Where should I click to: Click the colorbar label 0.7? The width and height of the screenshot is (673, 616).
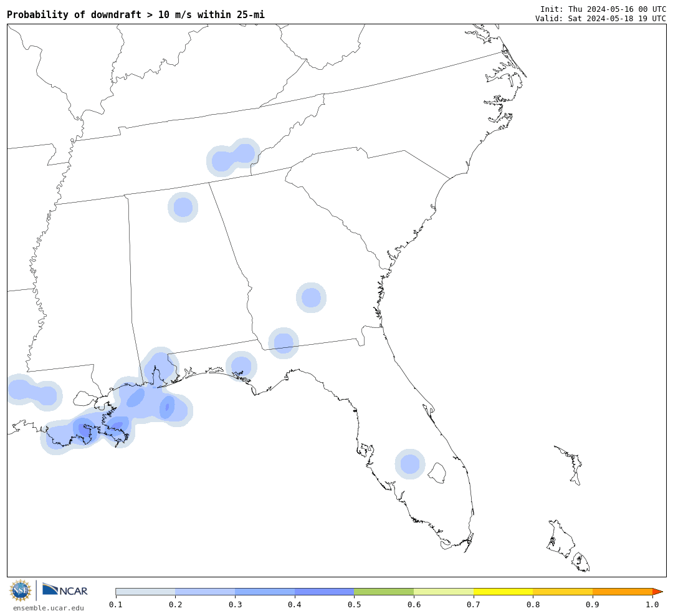(474, 605)
